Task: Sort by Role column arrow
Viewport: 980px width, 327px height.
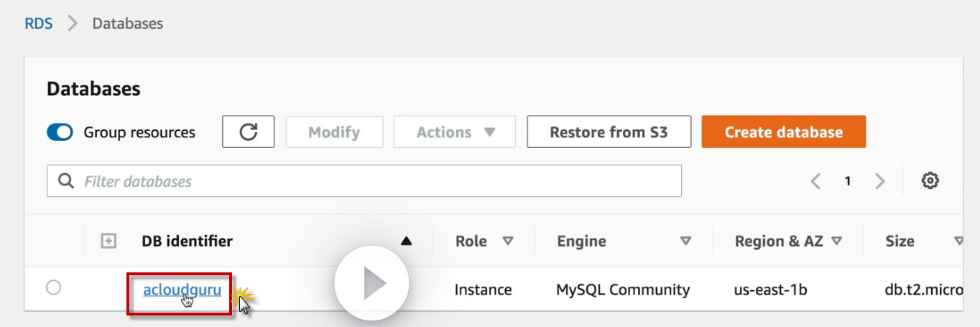Action: coord(508,241)
